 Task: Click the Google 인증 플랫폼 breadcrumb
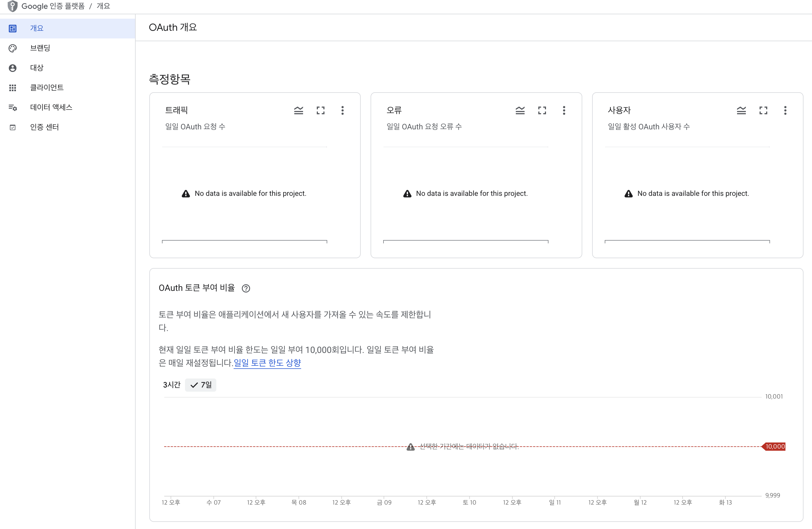point(53,6)
